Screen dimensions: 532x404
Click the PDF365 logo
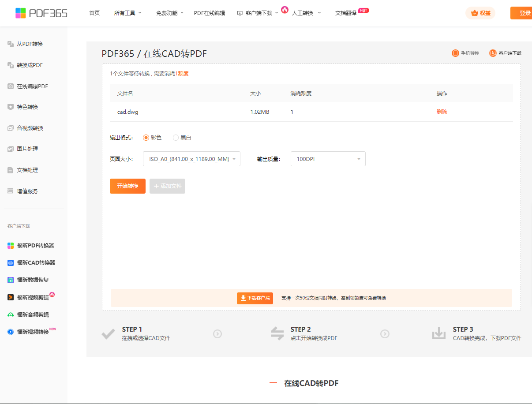click(41, 13)
